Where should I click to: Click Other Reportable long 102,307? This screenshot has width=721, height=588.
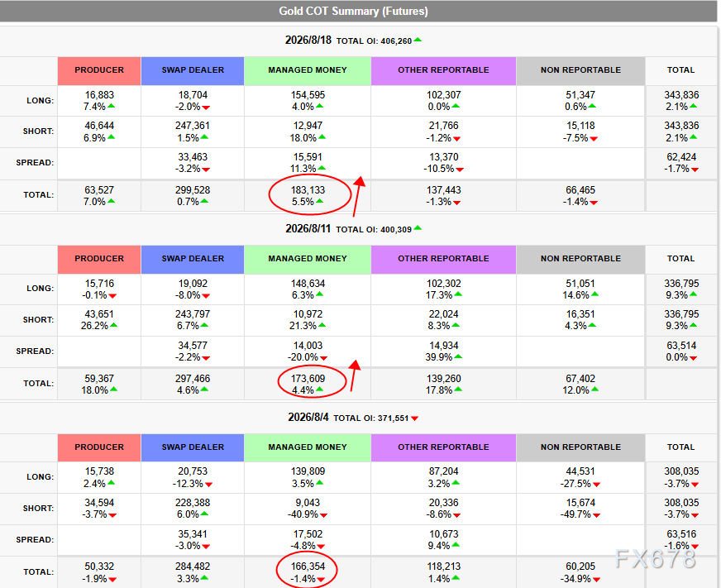tap(443, 95)
